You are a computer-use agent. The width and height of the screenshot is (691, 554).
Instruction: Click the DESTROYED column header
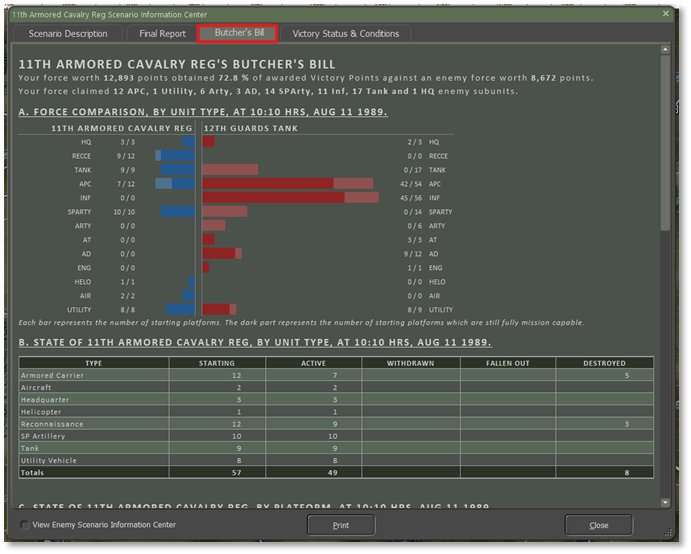[605, 363]
